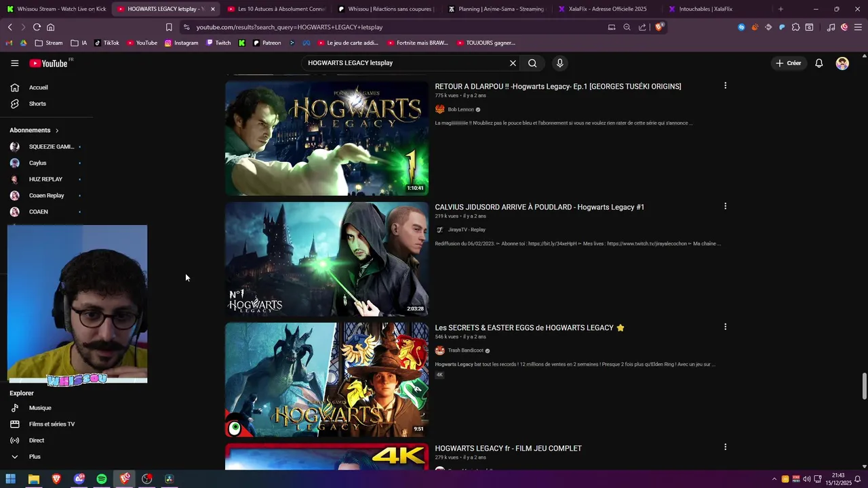The width and height of the screenshot is (868, 488).
Task: Switch to Planning Anime-Sama tab
Action: pos(496,9)
